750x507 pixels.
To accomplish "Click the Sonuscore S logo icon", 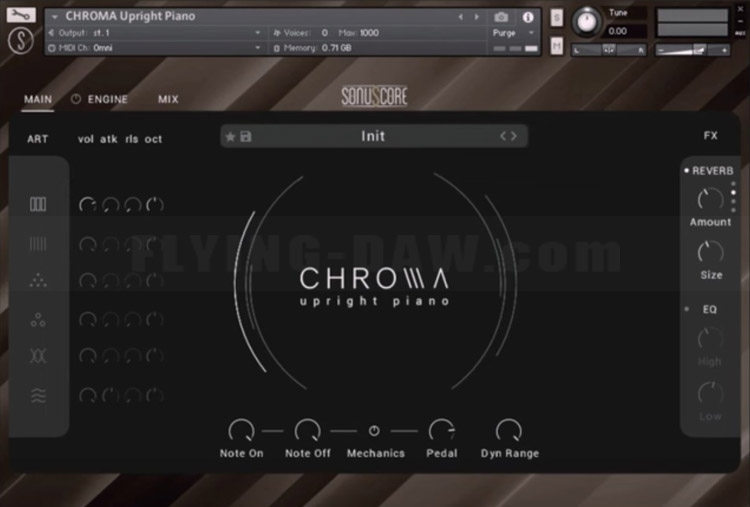I will click(x=21, y=40).
